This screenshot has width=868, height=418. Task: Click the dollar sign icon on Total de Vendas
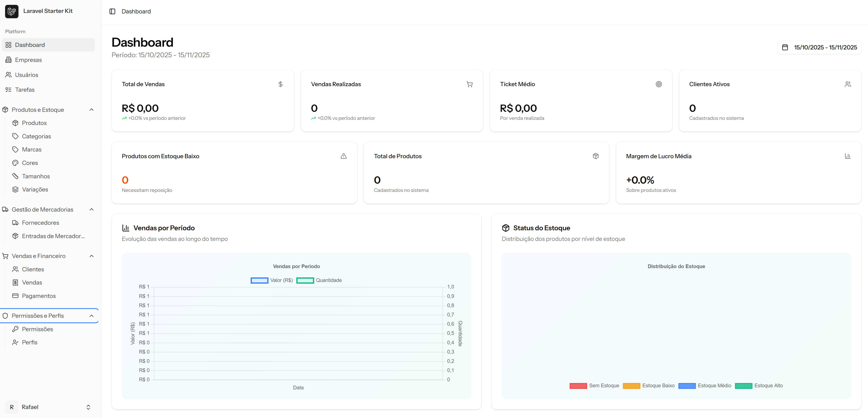[280, 84]
